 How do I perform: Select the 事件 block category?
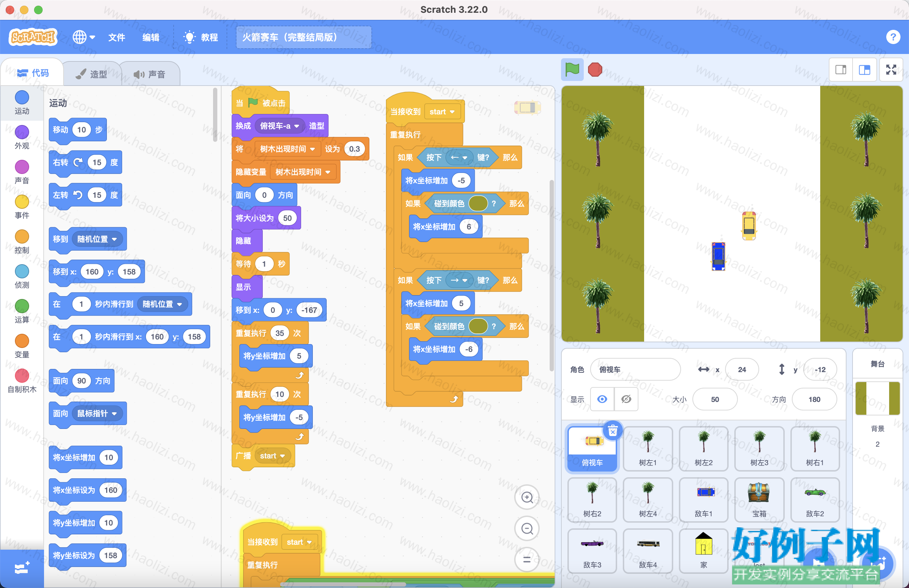click(x=22, y=207)
